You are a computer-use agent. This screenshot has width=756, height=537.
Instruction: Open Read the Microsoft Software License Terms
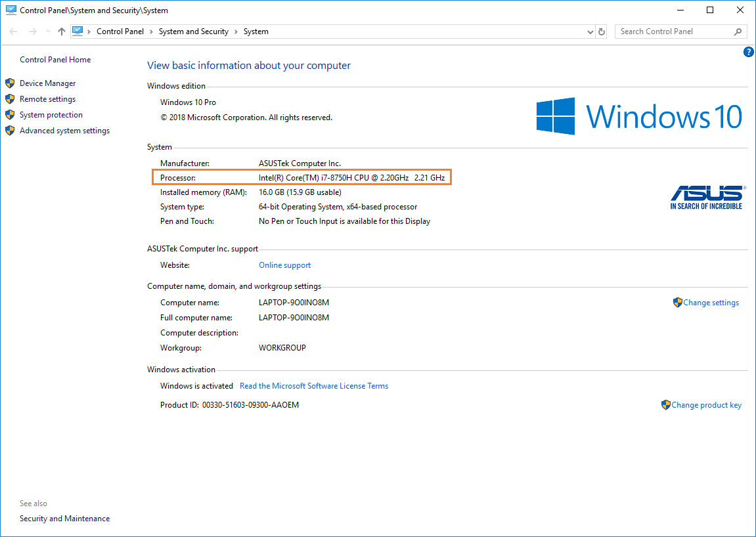(x=313, y=386)
